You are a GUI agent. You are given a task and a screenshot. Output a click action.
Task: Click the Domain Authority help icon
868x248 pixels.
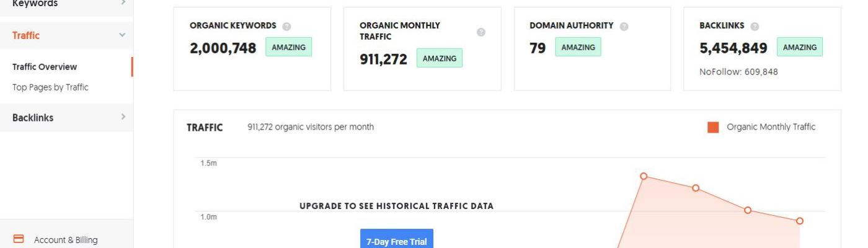pyautogui.click(x=624, y=27)
